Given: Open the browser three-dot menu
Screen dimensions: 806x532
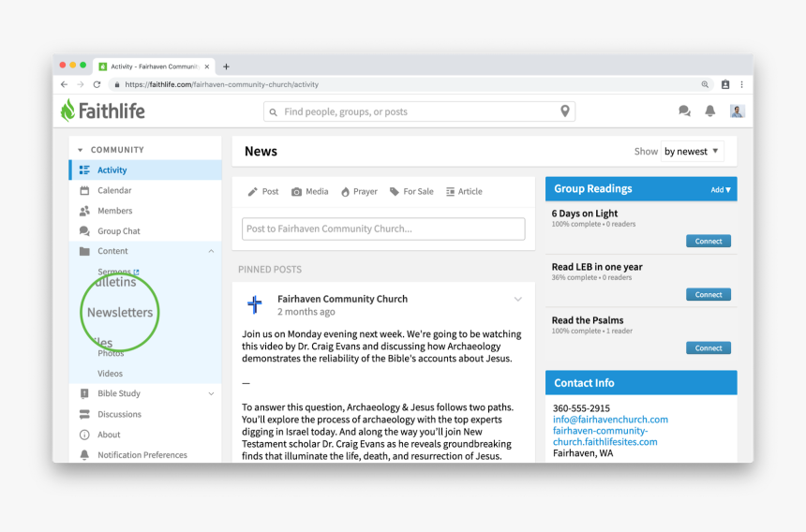Looking at the screenshot, I should (741, 84).
